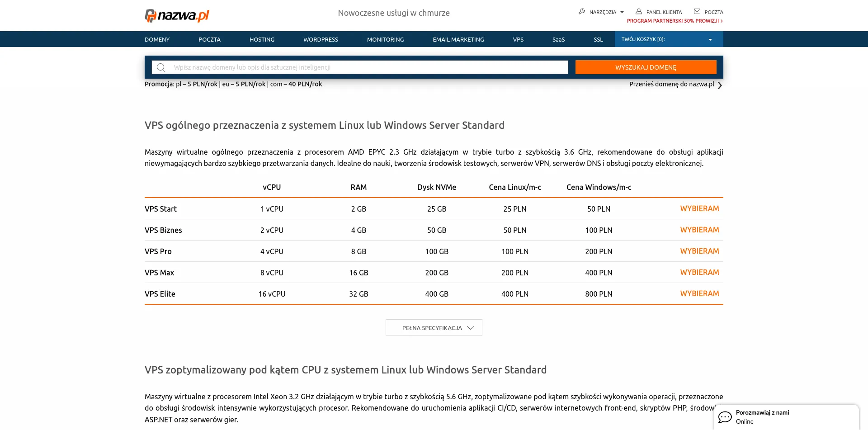
Task: Open the chat via the speech bubble icon
Action: coord(725,417)
